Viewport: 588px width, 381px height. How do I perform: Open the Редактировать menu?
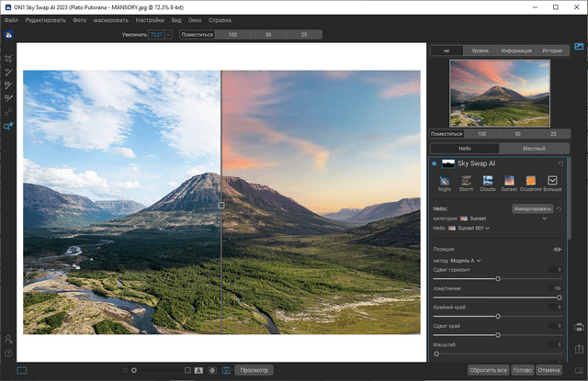[x=46, y=19]
